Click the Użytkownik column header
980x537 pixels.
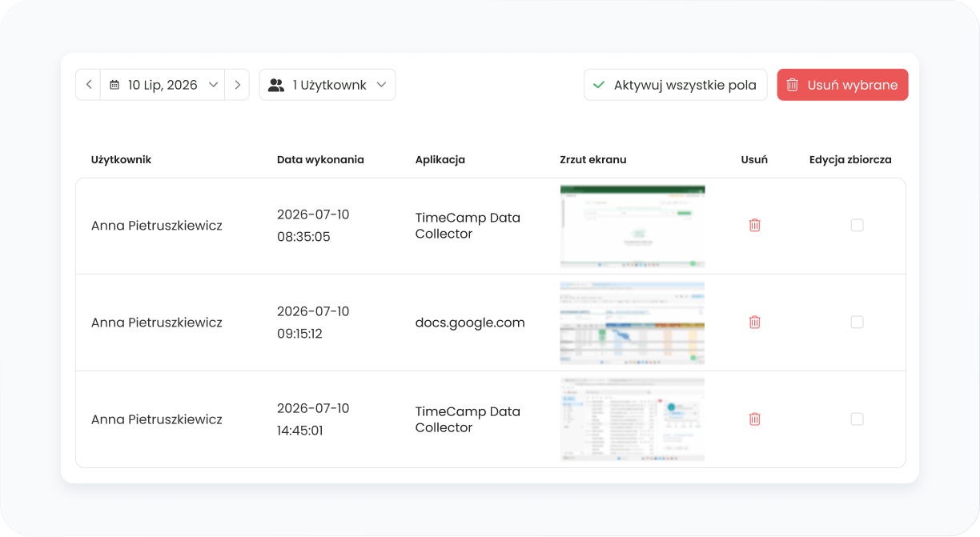click(121, 159)
